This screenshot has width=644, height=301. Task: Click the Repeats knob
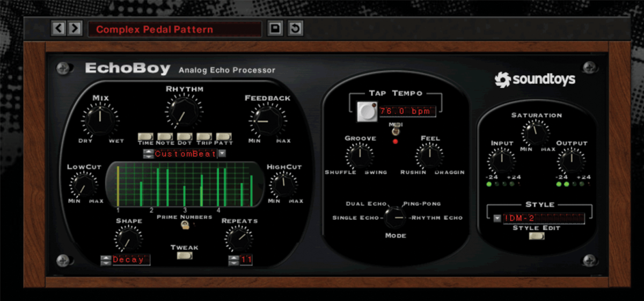pyautogui.click(x=238, y=239)
